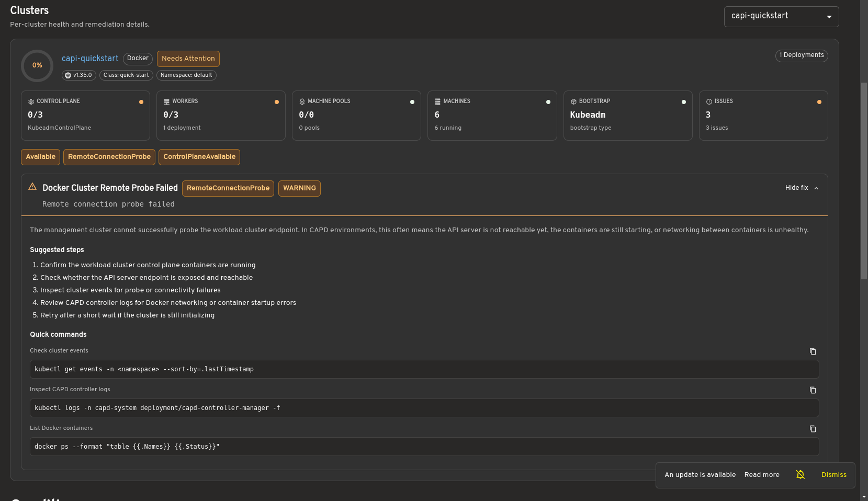The image size is (868, 501).
Task: Click the capi-quickstart cluster name link
Action: click(x=90, y=59)
